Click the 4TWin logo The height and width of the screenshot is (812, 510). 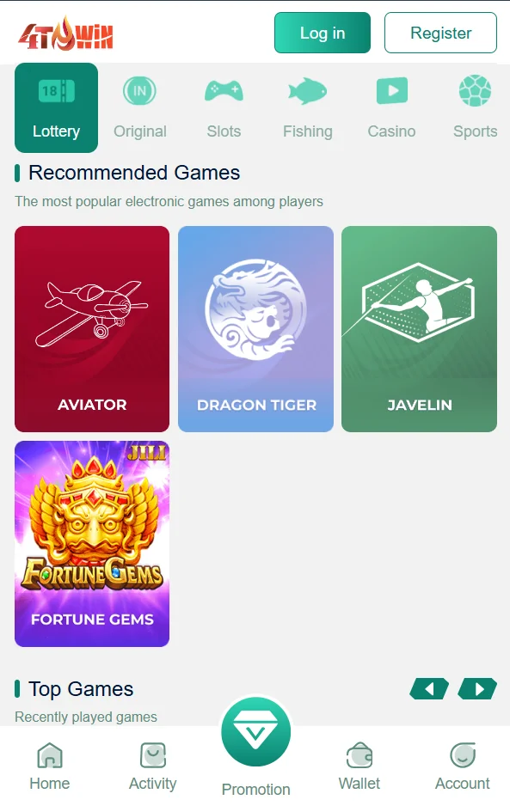(66, 34)
